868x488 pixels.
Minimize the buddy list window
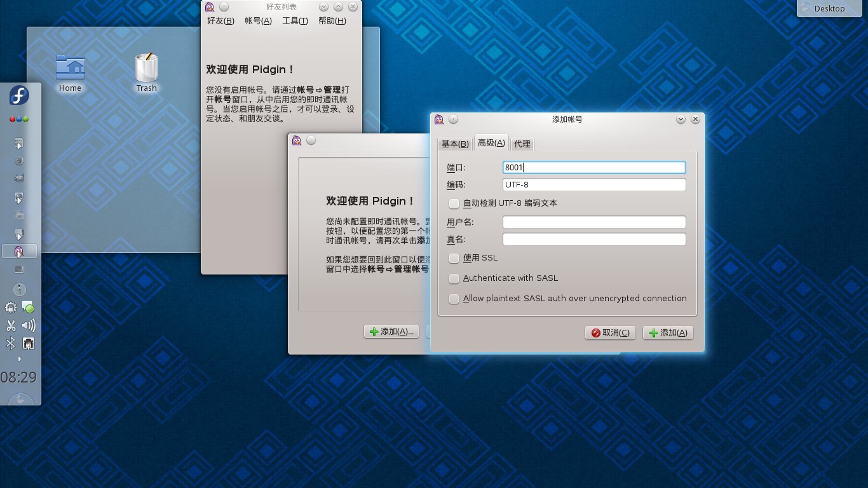[324, 7]
